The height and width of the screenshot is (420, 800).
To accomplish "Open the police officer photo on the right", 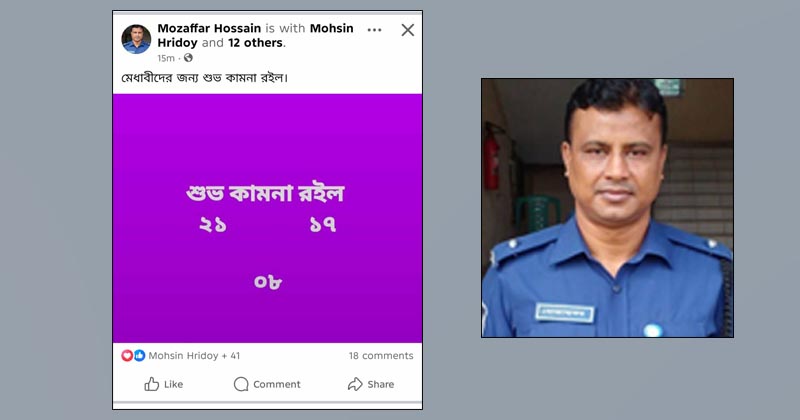I will (x=607, y=208).
